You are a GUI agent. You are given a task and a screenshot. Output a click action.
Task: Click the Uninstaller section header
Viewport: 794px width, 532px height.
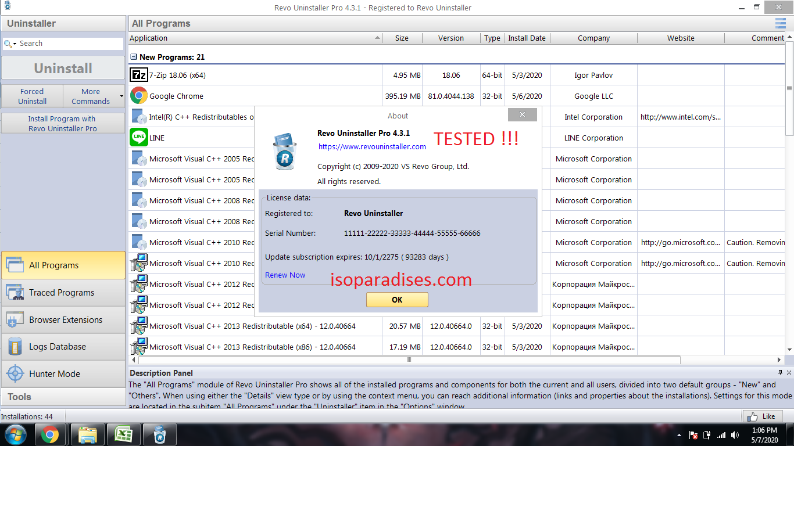tap(63, 23)
